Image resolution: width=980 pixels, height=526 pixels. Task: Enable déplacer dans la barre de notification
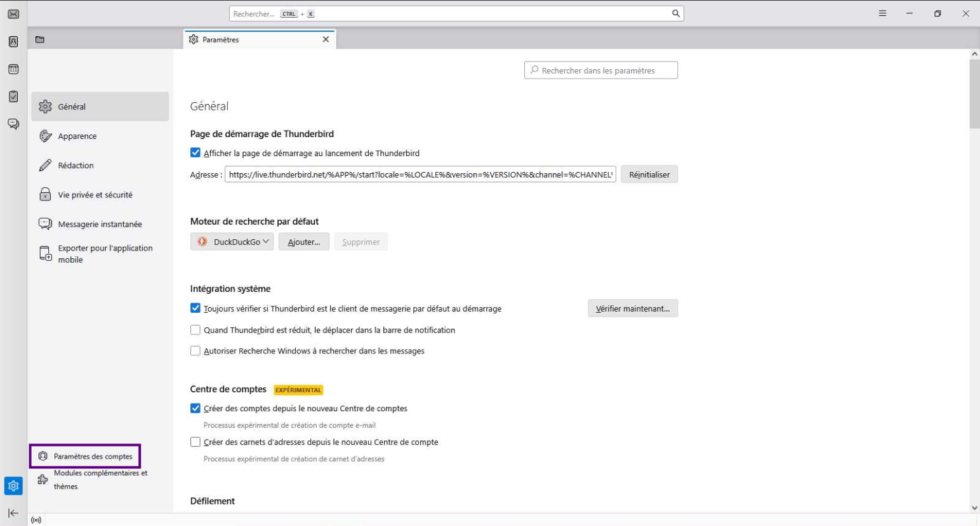195,330
